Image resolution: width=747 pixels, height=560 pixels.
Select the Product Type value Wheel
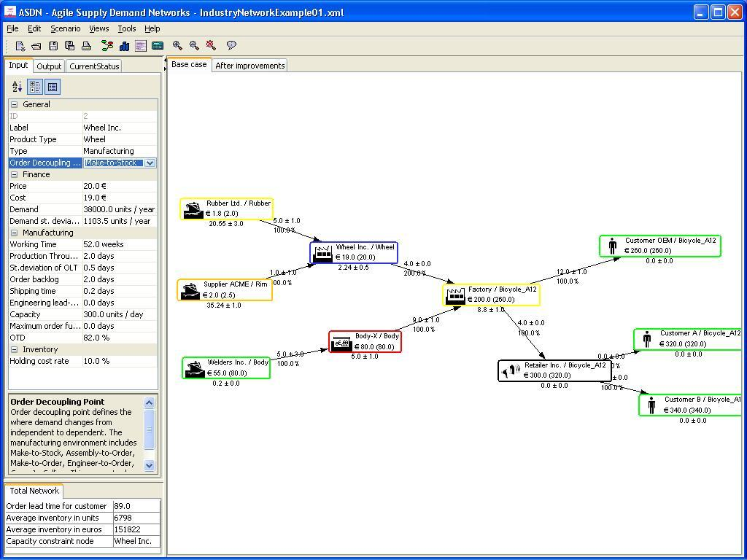click(x=120, y=139)
